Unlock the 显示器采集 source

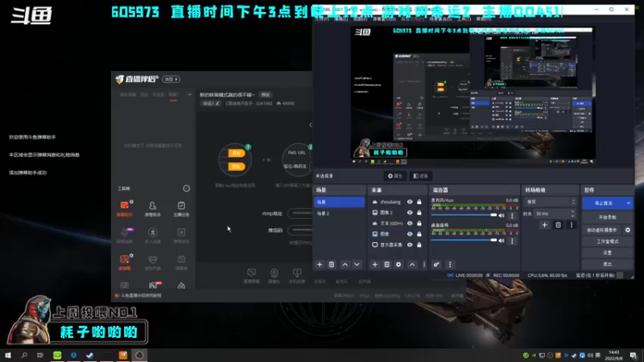(x=419, y=245)
